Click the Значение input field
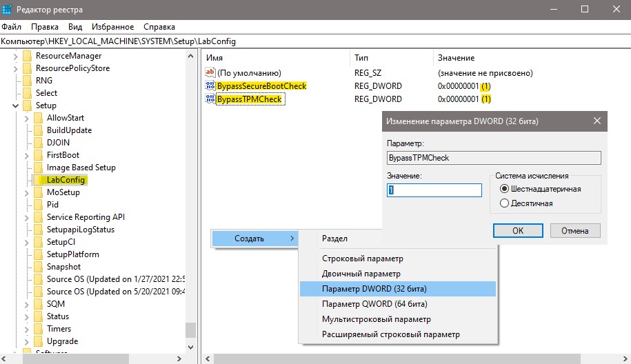The height and width of the screenshot is (364, 631). pyautogui.click(x=434, y=190)
